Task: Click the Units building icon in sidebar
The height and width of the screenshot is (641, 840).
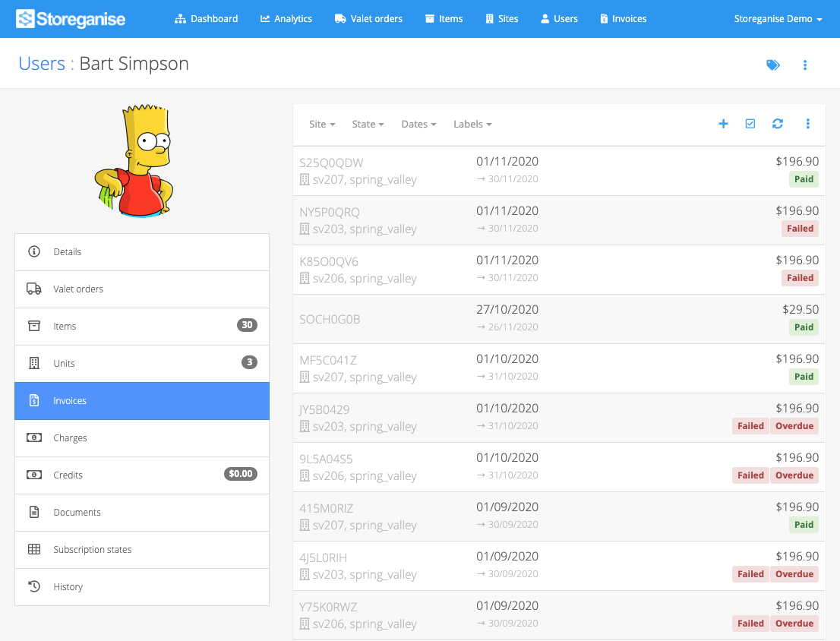Action: (33, 363)
